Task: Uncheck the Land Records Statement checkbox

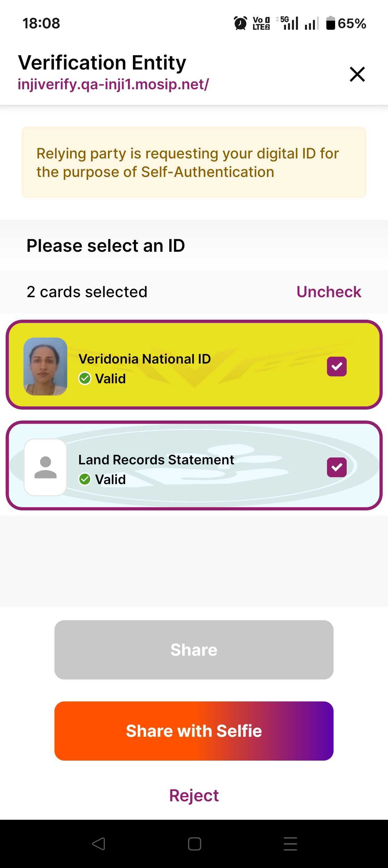Action: (x=336, y=467)
